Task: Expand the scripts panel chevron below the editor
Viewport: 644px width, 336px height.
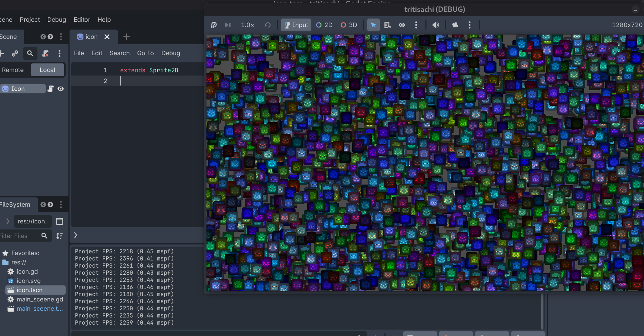Action: (x=76, y=235)
